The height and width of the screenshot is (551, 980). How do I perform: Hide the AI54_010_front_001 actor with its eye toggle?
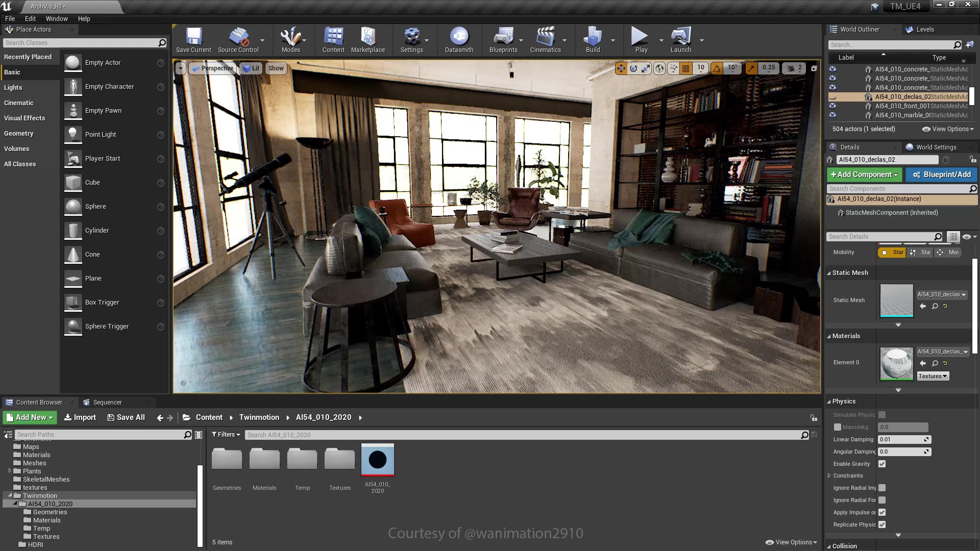click(832, 106)
